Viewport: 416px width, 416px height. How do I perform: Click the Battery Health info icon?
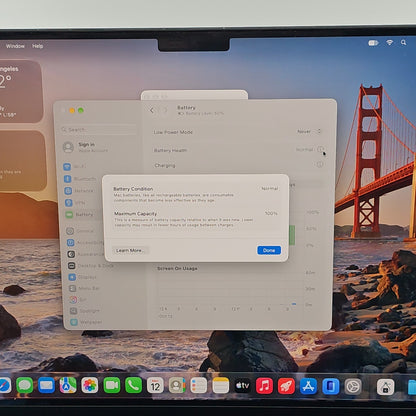pyautogui.click(x=320, y=149)
